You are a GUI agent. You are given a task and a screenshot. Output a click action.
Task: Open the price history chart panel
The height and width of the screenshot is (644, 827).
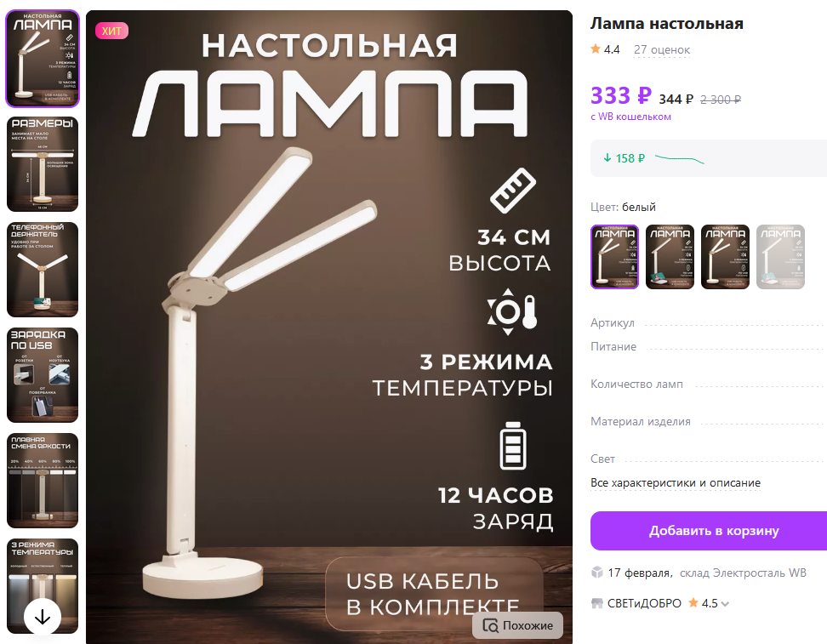pos(709,158)
